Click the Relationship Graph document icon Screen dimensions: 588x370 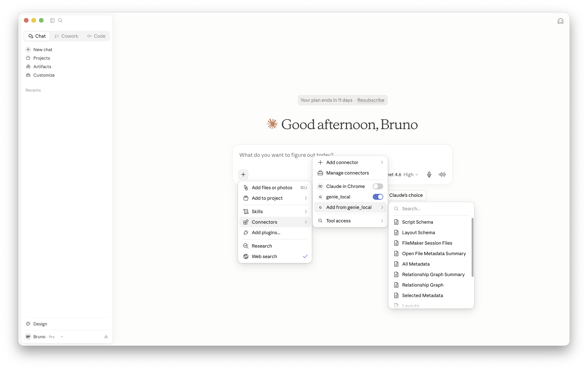pos(396,285)
